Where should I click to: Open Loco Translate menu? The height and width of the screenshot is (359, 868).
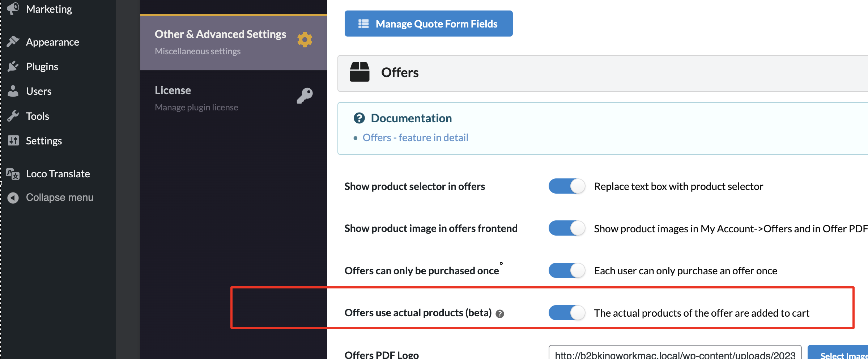(x=58, y=174)
